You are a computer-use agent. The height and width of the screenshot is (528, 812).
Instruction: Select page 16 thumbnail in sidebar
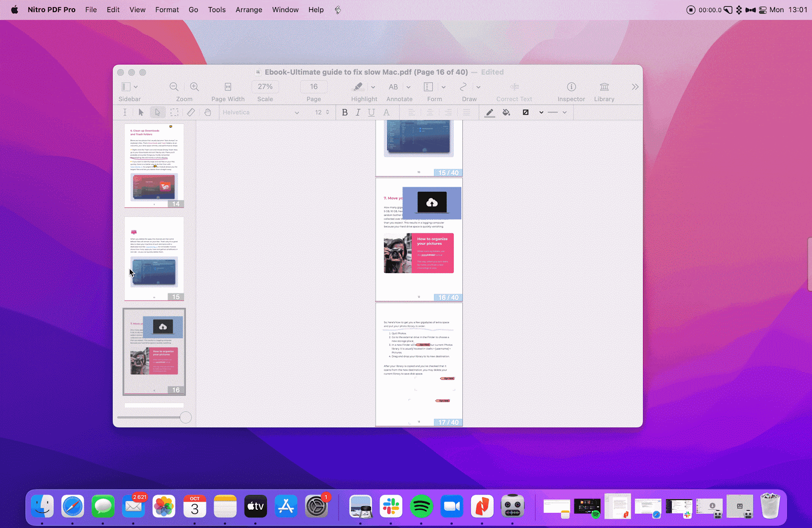pos(154,351)
